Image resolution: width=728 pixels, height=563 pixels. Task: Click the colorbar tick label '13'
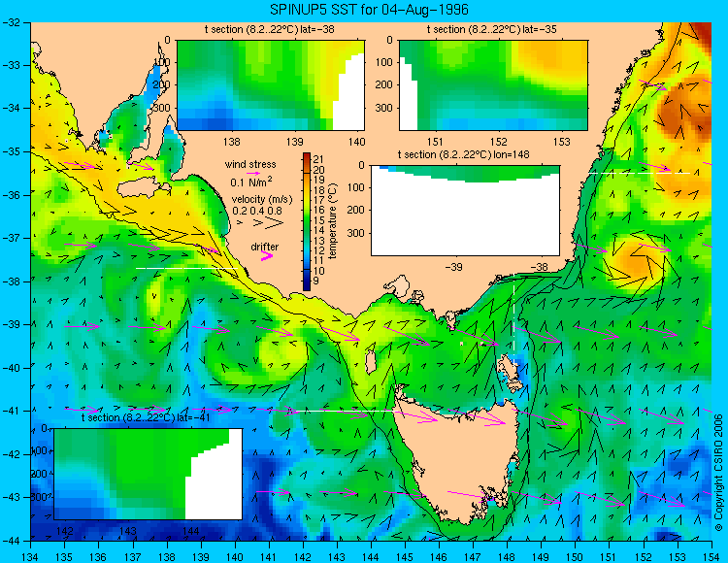[x=318, y=241]
